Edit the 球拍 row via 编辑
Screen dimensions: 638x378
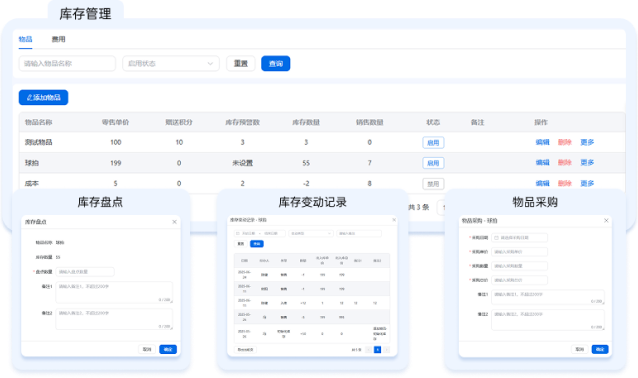[x=542, y=162]
